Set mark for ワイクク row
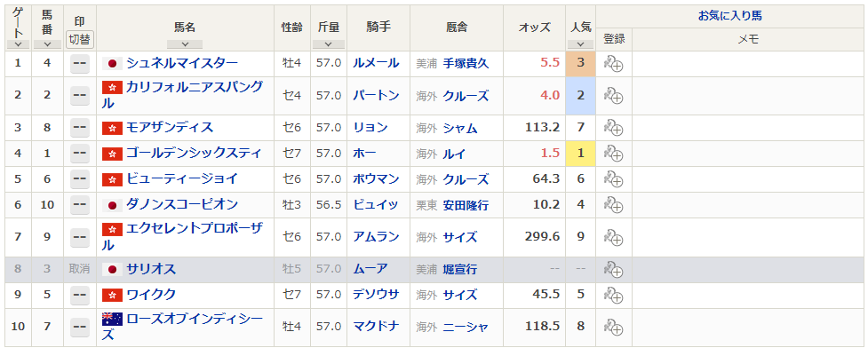Image resolution: width=868 pixels, height=348 pixels. (80, 295)
